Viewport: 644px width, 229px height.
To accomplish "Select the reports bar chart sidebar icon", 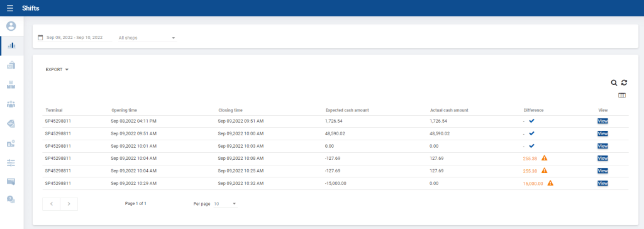I will click(x=11, y=45).
